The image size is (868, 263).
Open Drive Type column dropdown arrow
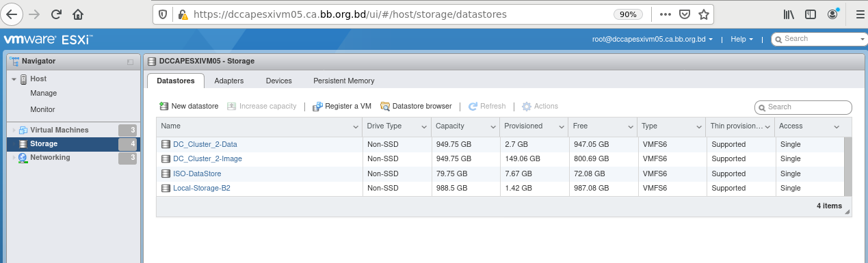pyautogui.click(x=424, y=127)
